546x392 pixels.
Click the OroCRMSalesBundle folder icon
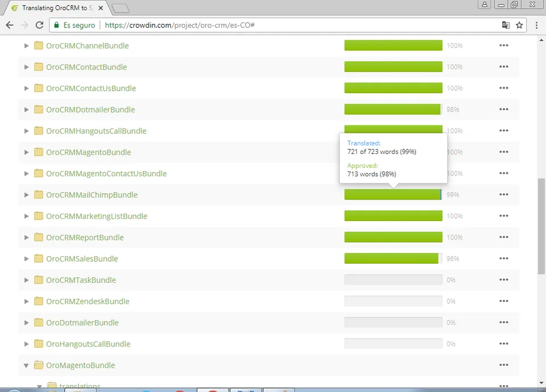(38, 258)
